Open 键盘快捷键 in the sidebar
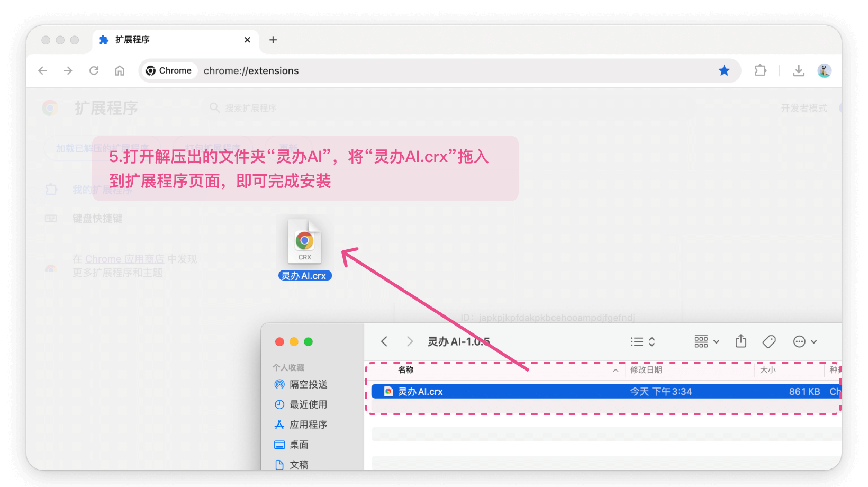This screenshot has width=868, height=487. click(97, 219)
